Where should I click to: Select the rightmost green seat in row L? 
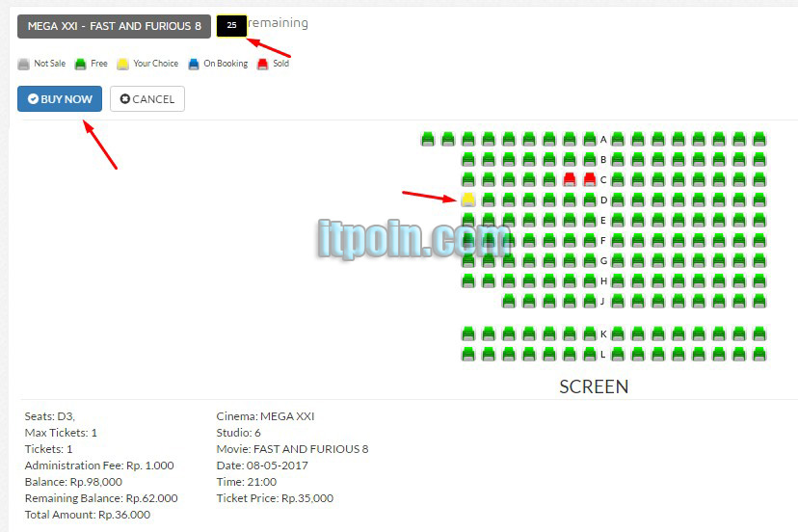pyautogui.click(x=759, y=354)
